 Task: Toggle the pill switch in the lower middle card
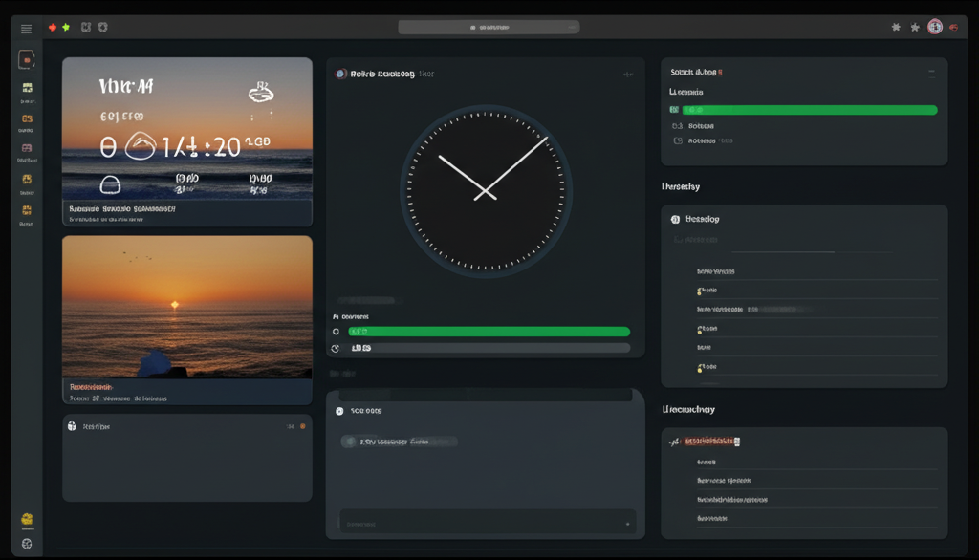[x=350, y=442]
